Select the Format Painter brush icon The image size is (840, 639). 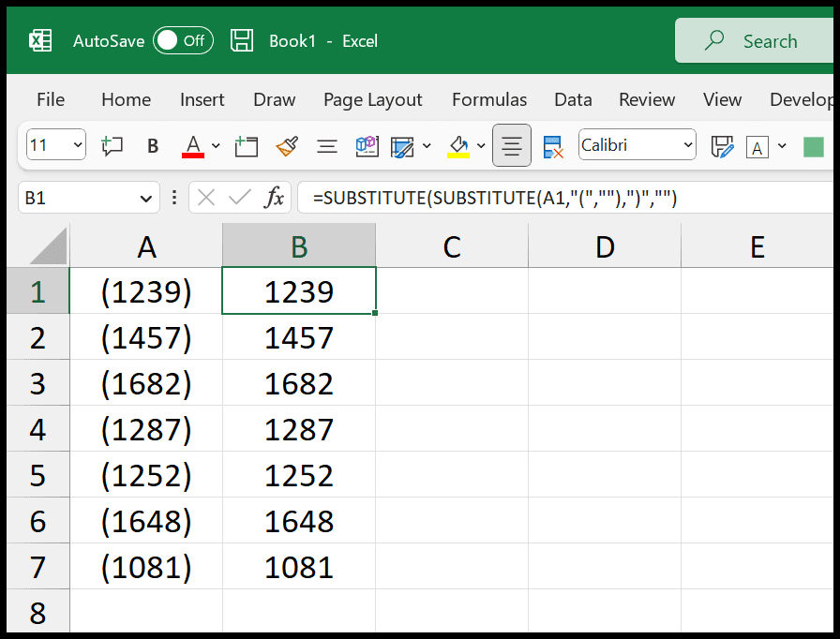[287, 145]
